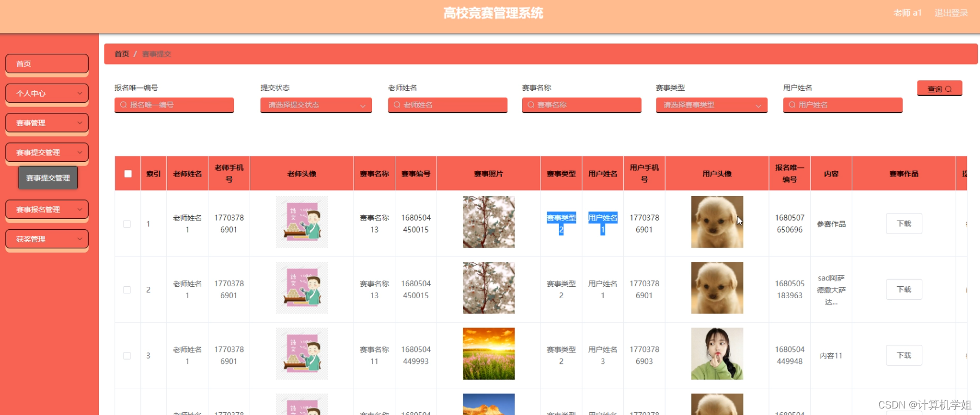Screen dimensions: 980x415
Task: Click 赛事名称 11 cell in row 3
Action: pyautogui.click(x=374, y=355)
